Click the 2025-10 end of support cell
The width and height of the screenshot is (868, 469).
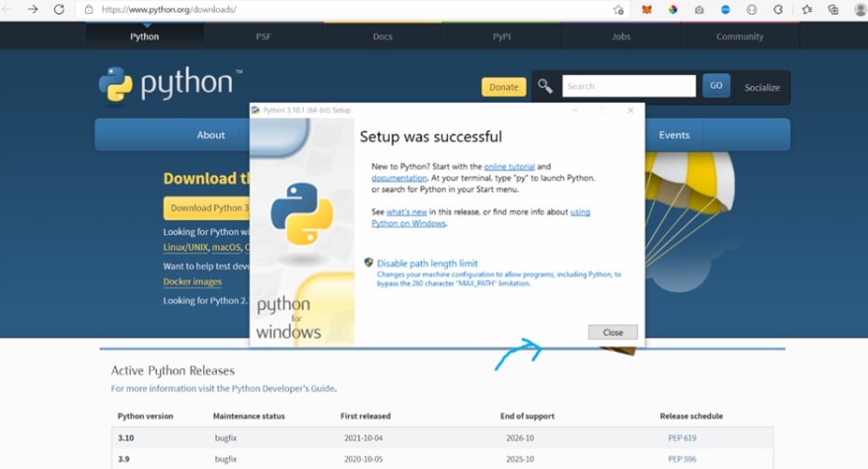pos(520,459)
